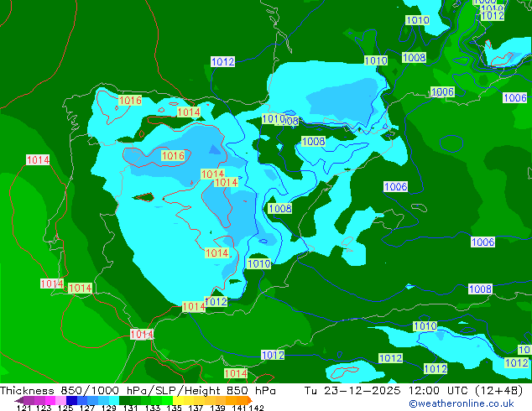Click the legend value 135

174,408
